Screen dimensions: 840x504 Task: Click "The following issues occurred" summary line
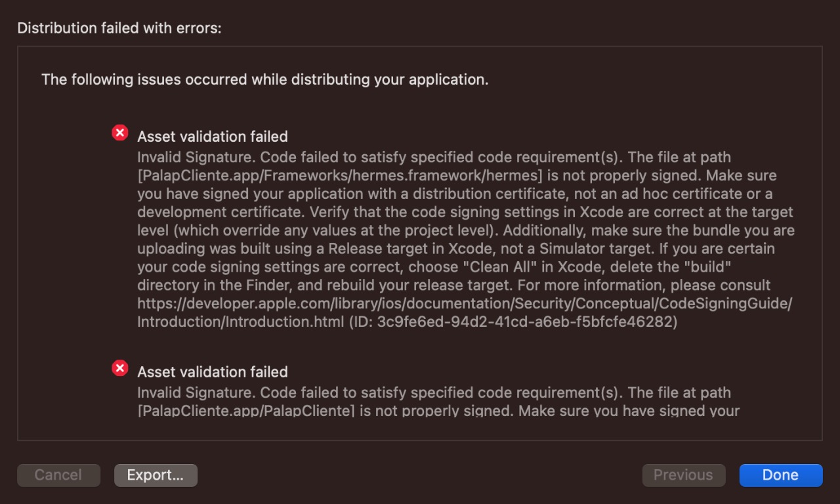coord(264,80)
